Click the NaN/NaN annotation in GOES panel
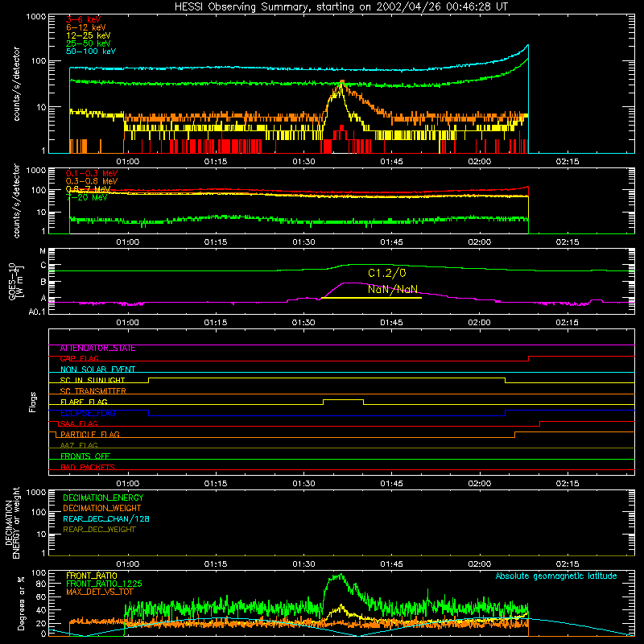 pyautogui.click(x=393, y=289)
